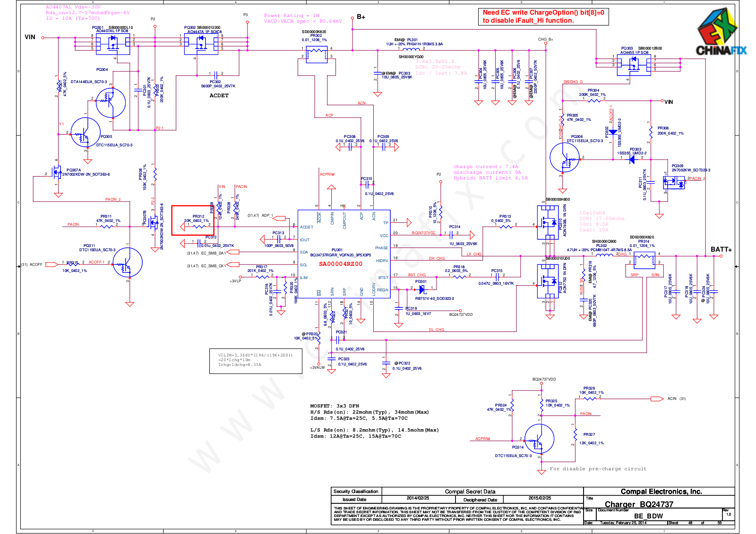
Task: Select the 2014/02/25 issued date
Action: pos(418,498)
